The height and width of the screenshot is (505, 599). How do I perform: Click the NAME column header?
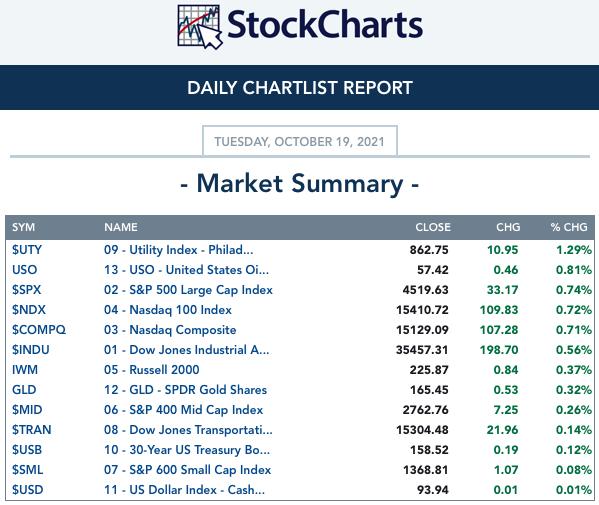[x=121, y=227]
